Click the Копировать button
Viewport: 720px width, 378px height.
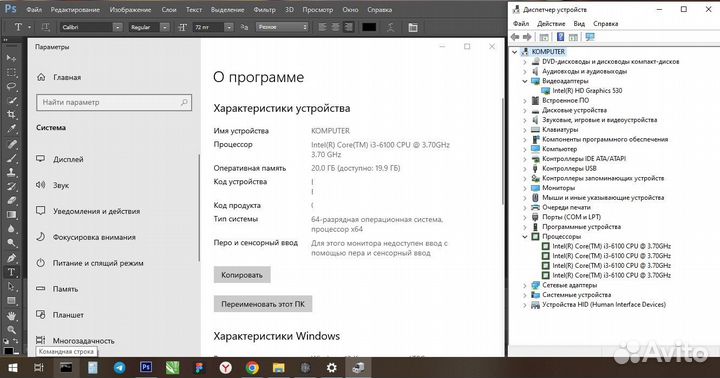(x=242, y=275)
